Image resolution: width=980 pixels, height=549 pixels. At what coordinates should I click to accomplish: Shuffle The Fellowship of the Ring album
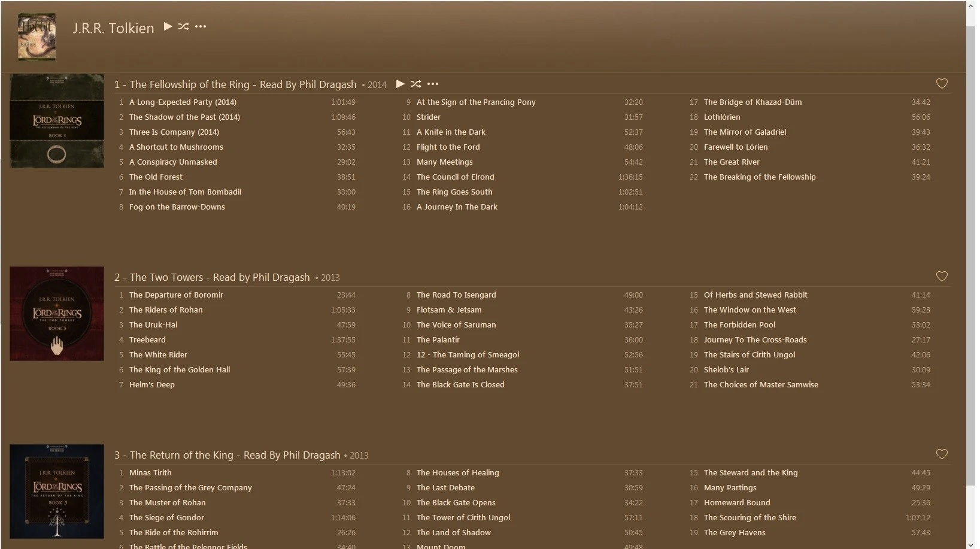(x=416, y=84)
